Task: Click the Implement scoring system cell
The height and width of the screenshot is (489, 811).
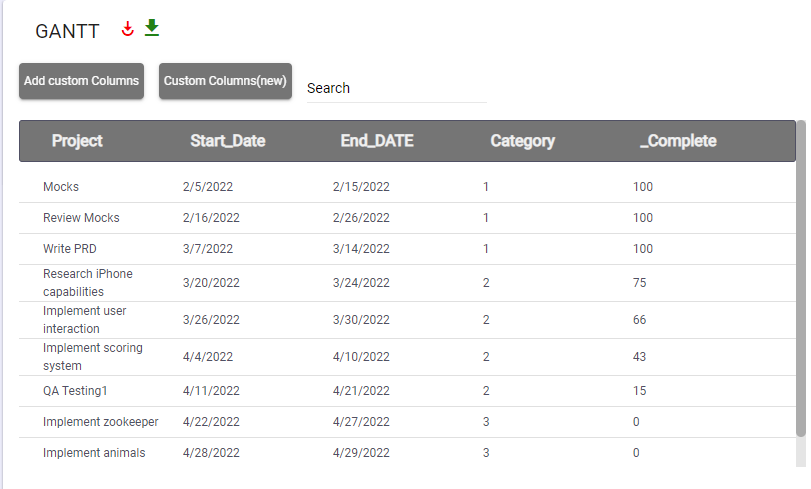Action: 93,357
